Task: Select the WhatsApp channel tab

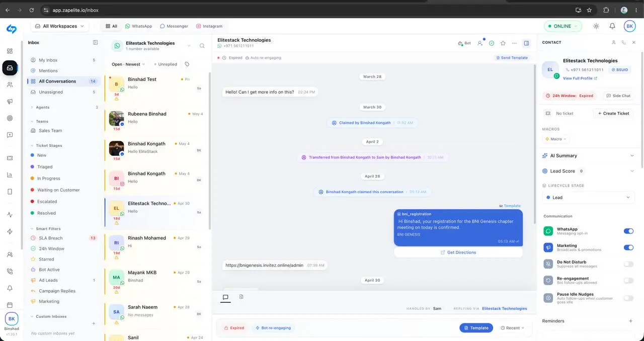Action: pos(138,26)
